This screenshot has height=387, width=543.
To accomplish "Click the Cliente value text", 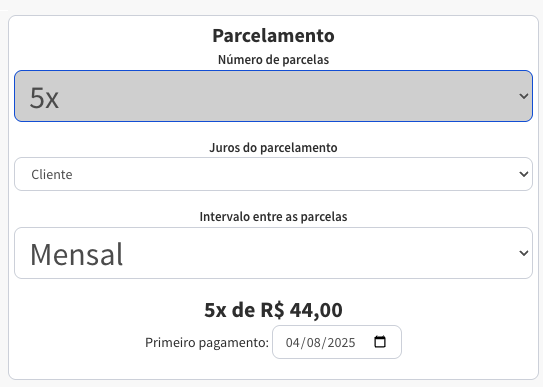I will coord(52,174).
